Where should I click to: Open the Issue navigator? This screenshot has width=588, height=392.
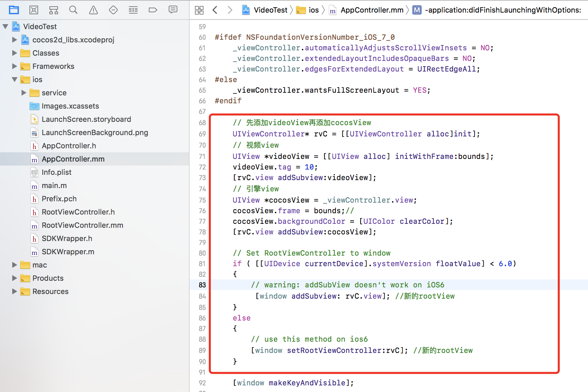click(x=93, y=10)
